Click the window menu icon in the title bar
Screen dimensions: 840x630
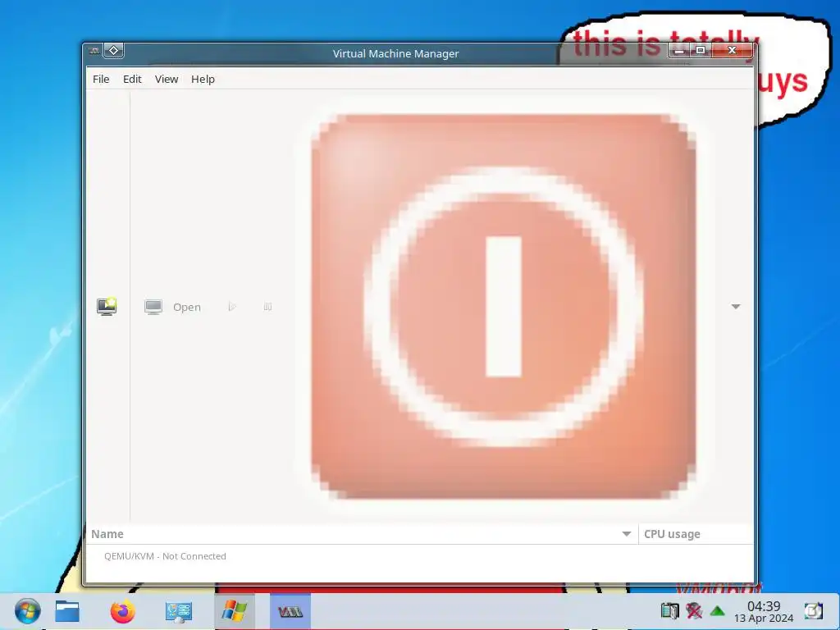[94, 51]
